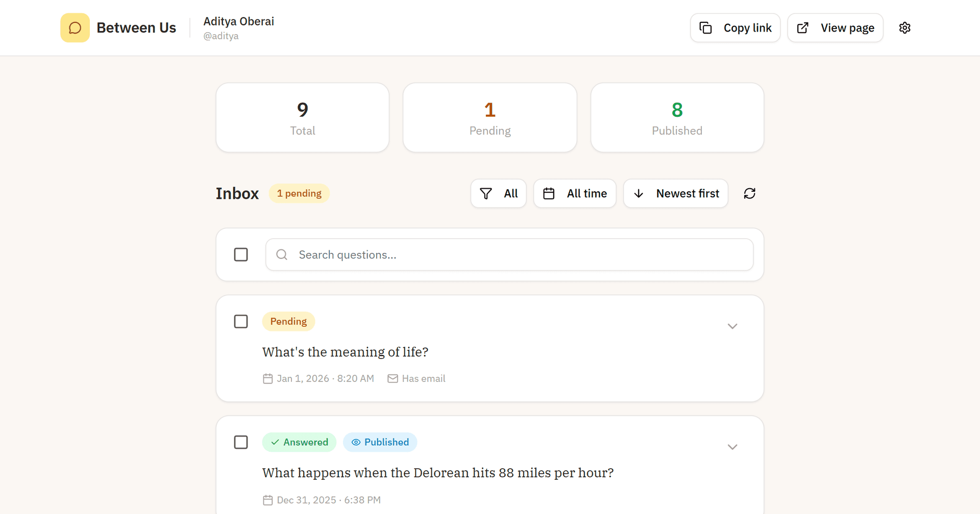Refresh the inbox with the reload icon
The image size is (980, 514).
coord(749,193)
